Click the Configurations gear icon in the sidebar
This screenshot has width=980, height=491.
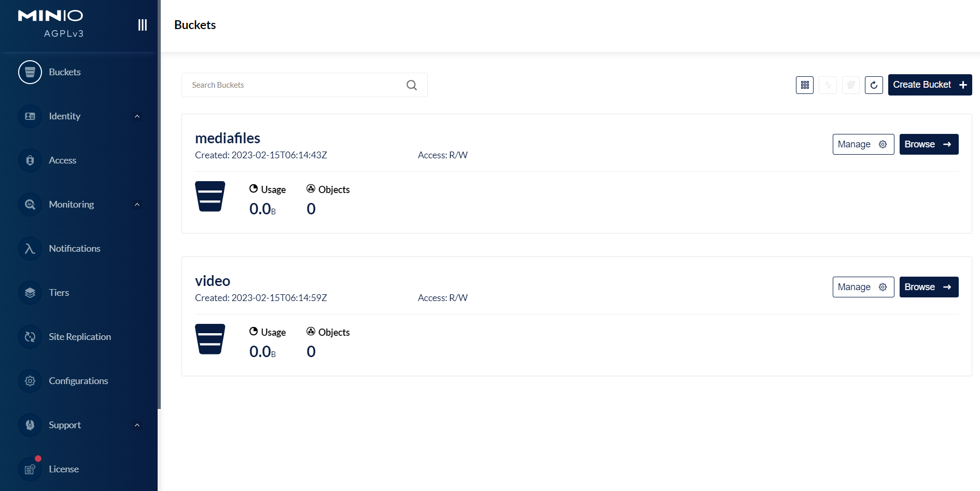(x=30, y=381)
